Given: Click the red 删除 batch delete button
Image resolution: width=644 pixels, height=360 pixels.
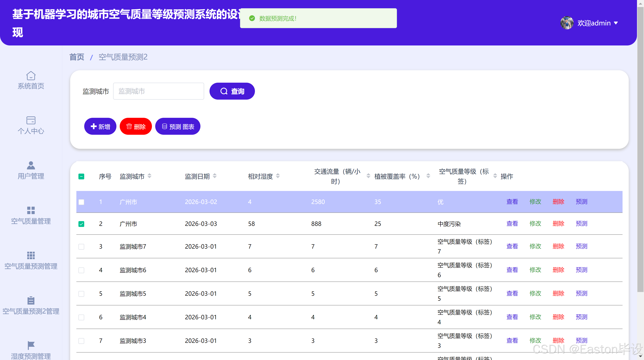Looking at the screenshot, I should tap(136, 126).
